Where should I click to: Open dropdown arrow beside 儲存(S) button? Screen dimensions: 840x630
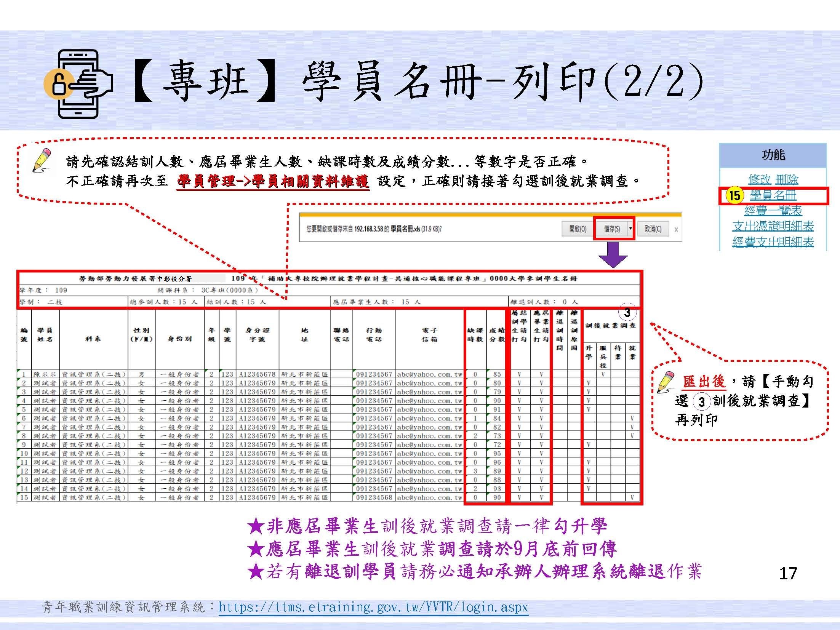pos(630,229)
